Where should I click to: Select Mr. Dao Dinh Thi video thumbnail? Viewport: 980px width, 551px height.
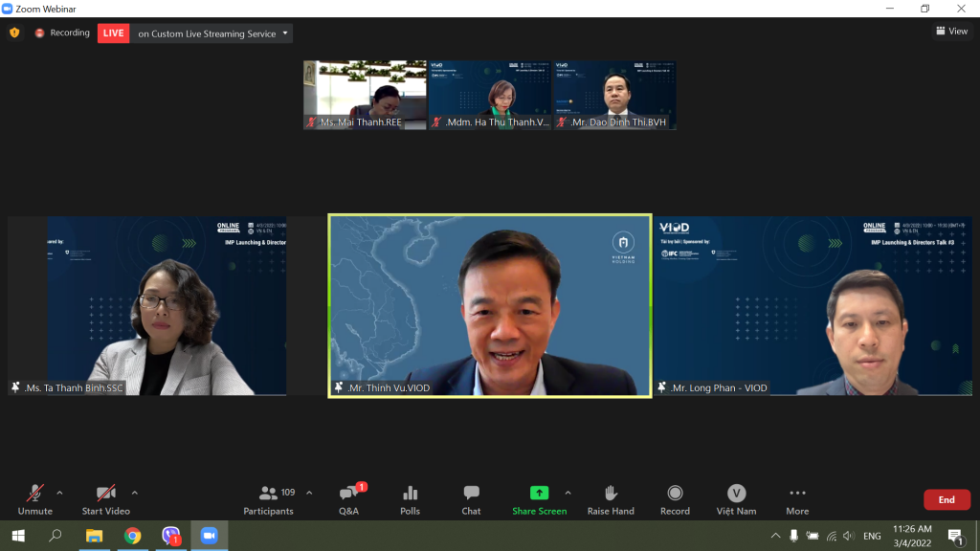tap(614, 95)
